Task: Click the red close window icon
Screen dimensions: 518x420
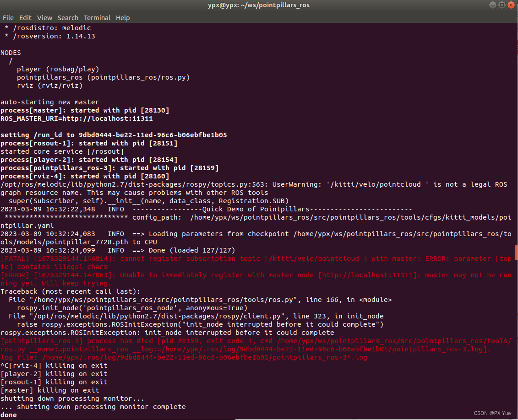Action: pyautogui.click(x=512, y=5)
